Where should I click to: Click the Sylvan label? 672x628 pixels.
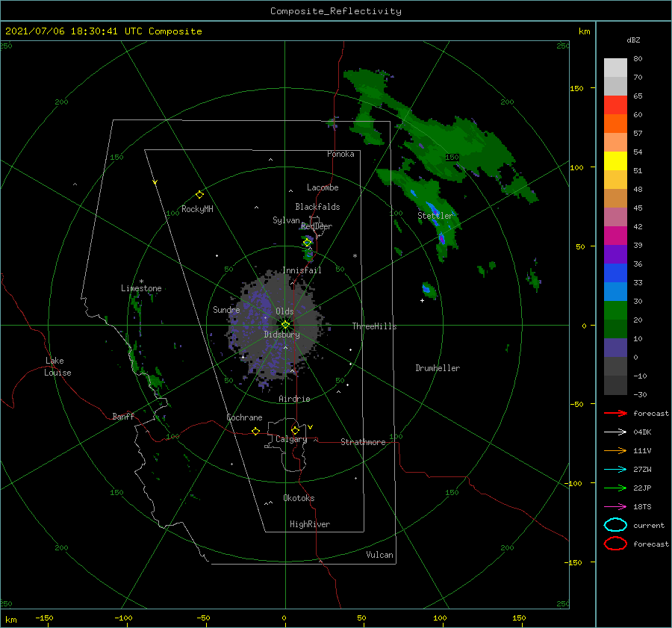click(286, 220)
